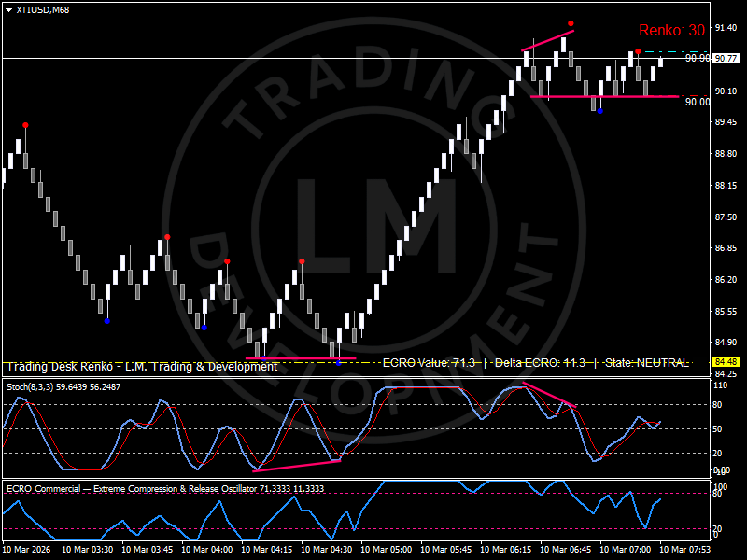Click the 'State: NEUTRAL' status text
The width and height of the screenshot is (747, 560).
pos(647,362)
